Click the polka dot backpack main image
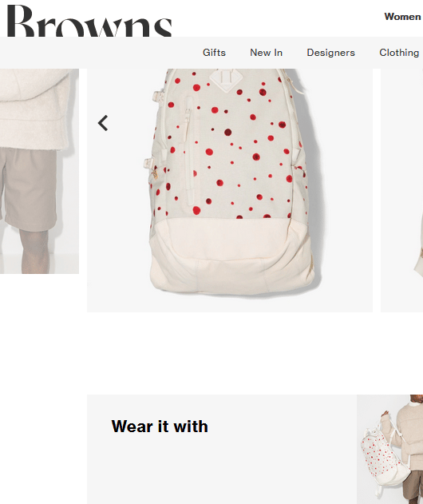 coord(230,190)
